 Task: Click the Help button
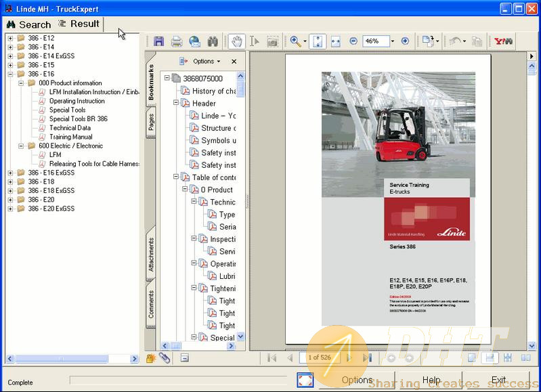pyautogui.click(x=431, y=380)
